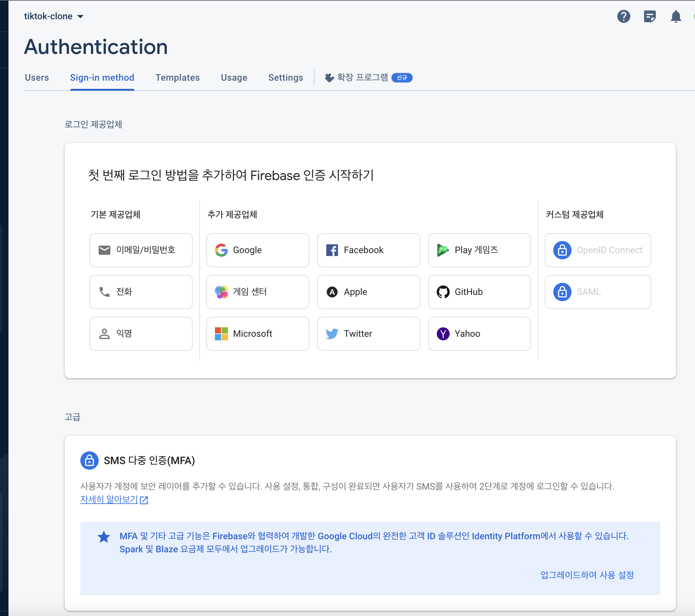Open the Templates tab
This screenshot has height=616, width=695.
pyautogui.click(x=177, y=77)
